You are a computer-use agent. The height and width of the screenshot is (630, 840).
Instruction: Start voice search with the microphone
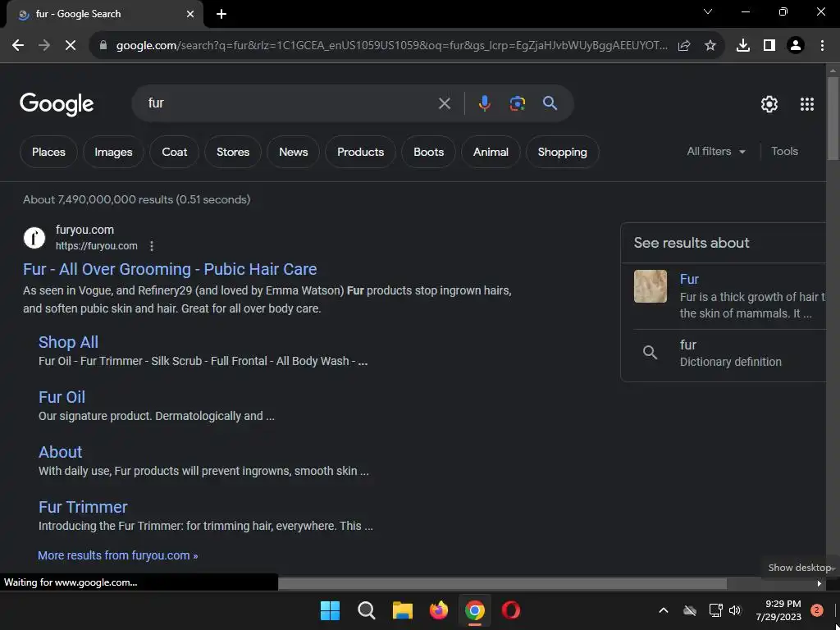[x=484, y=103]
